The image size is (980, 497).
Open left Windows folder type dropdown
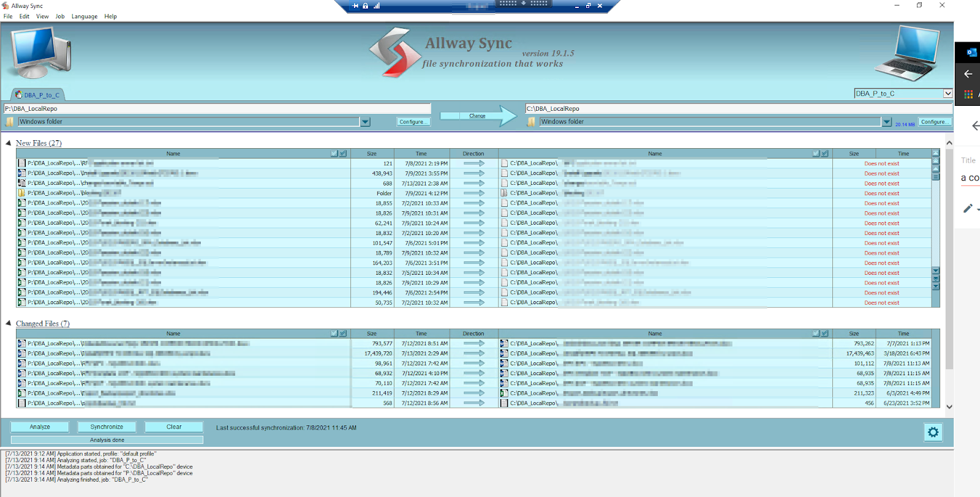pyautogui.click(x=365, y=122)
